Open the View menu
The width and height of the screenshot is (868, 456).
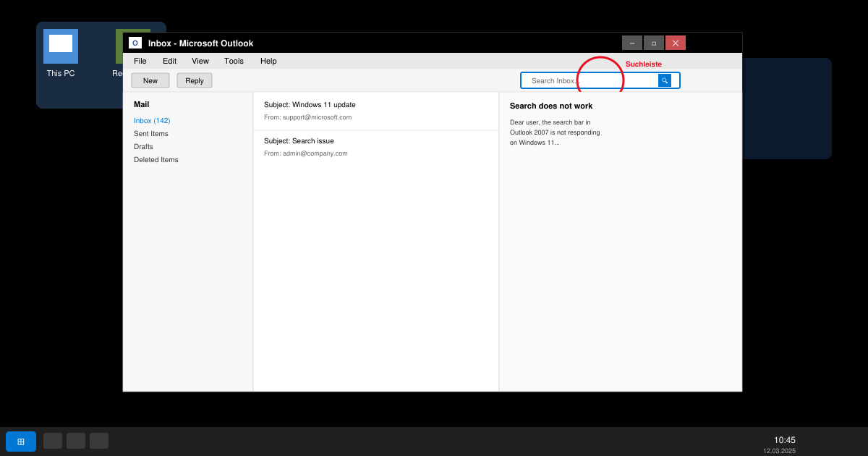tap(200, 62)
